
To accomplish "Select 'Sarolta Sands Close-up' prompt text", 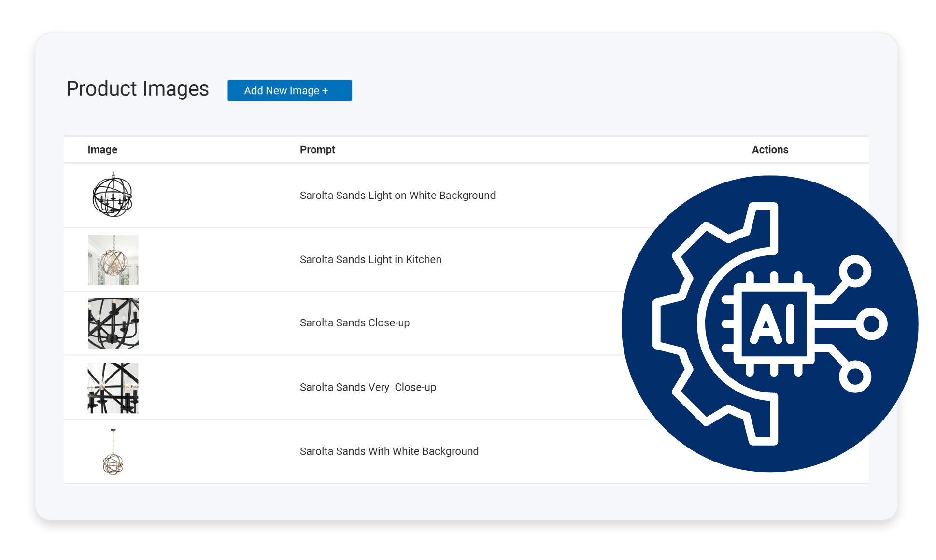I will [355, 323].
